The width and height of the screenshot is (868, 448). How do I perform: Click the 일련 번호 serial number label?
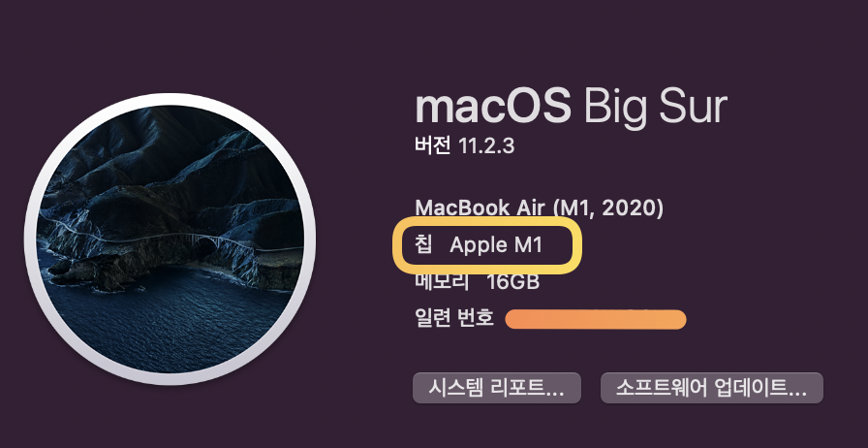pyautogui.click(x=454, y=318)
